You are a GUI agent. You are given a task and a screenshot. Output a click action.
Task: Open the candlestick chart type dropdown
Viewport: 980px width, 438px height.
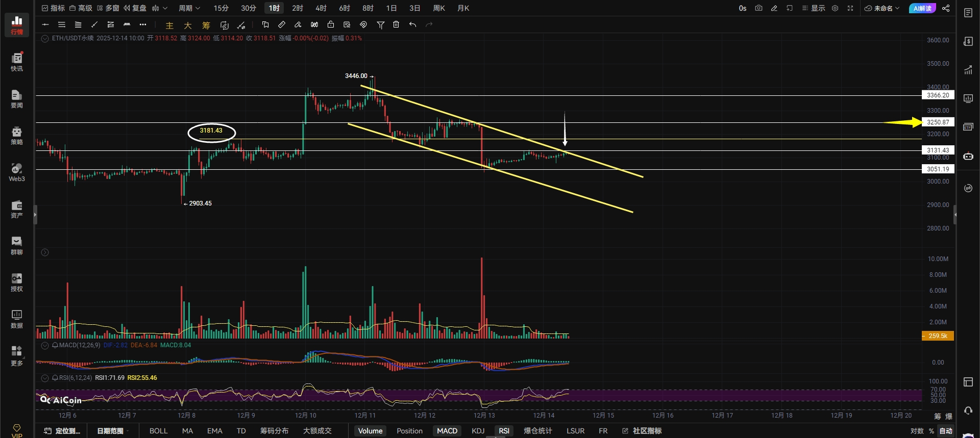tap(159, 8)
